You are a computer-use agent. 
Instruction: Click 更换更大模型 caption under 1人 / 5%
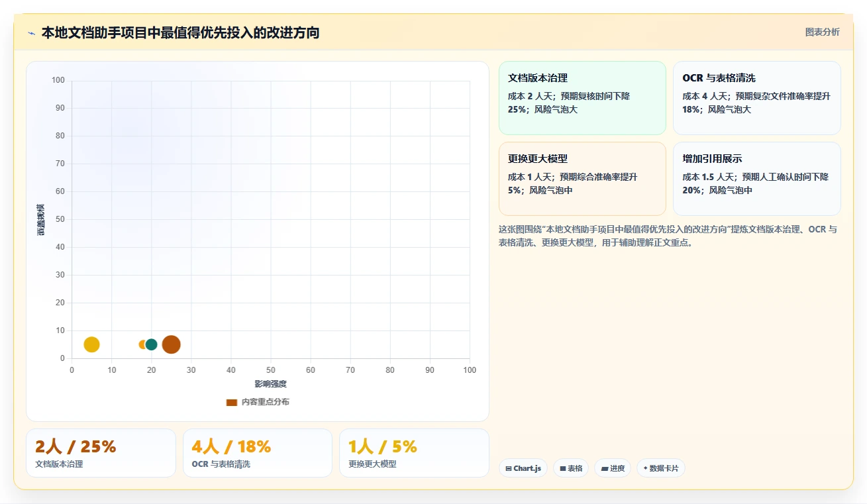point(372,464)
